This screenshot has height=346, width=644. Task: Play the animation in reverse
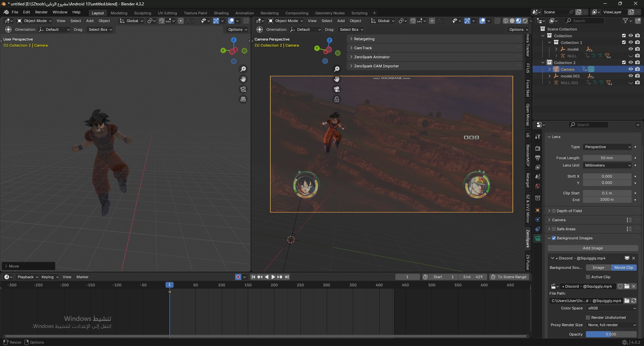click(x=267, y=277)
